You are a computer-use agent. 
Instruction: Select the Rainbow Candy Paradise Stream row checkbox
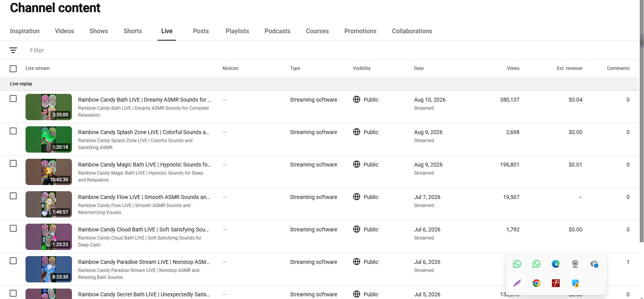pyautogui.click(x=13, y=261)
